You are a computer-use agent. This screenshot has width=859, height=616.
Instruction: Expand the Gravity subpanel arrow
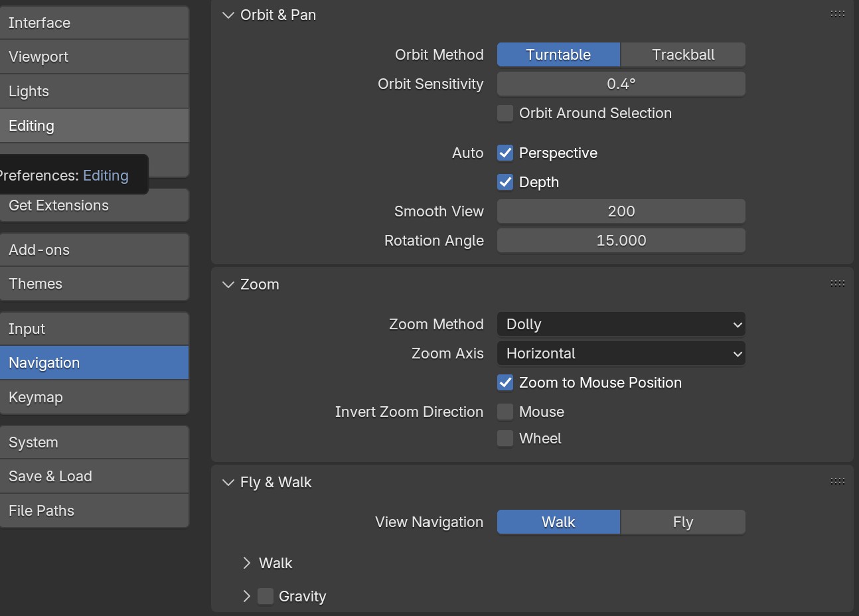(247, 596)
